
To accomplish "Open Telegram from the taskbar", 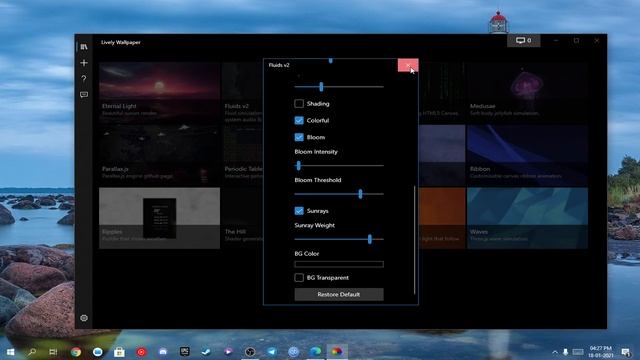I will click(272, 351).
